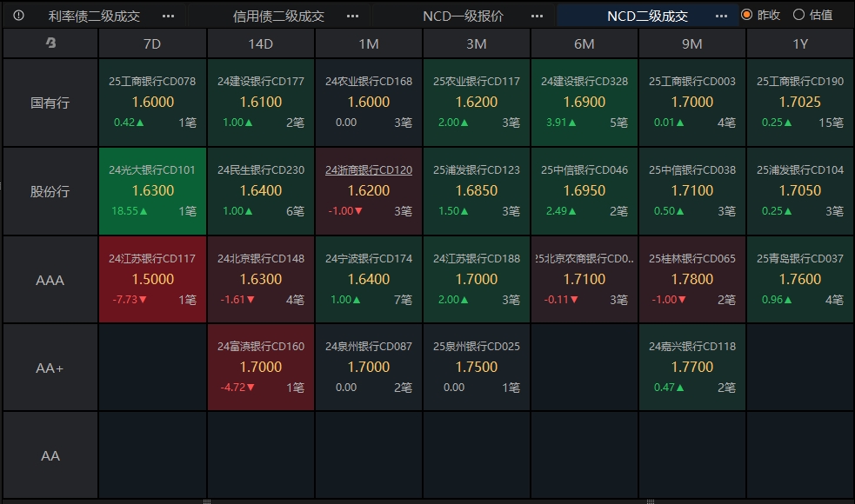
Task: Click the 1Y column header
Action: tap(800, 43)
